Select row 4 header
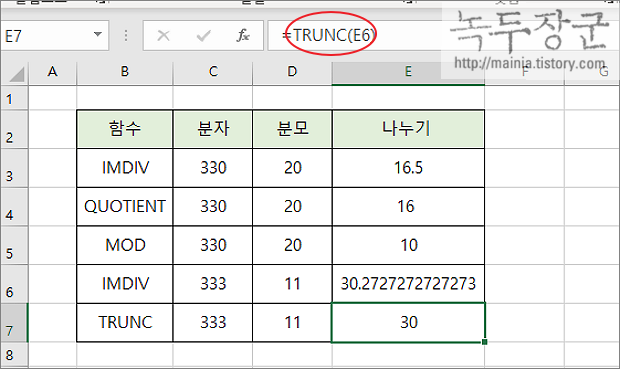This screenshot has width=620, height=369. click(14, 207)
